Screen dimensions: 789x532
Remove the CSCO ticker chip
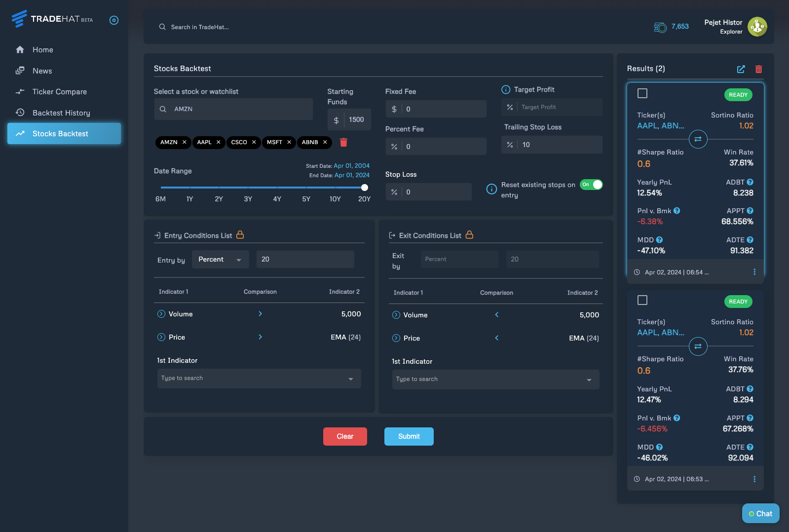254,142
